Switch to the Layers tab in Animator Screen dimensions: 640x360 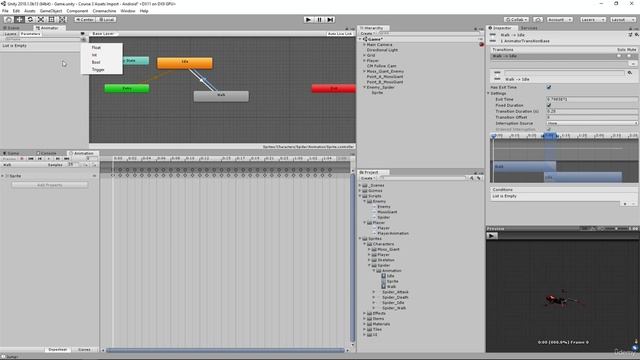coord(10,34)
